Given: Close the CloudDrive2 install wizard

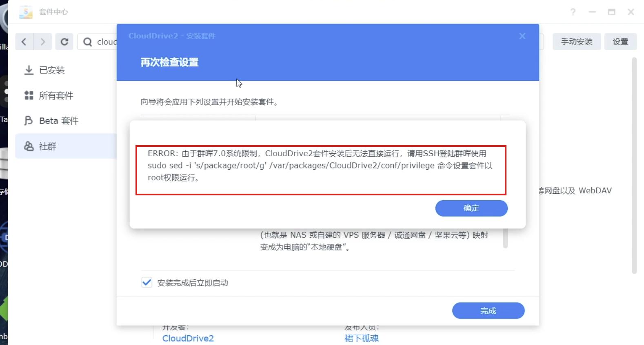Looking at the screenshot, I should (522, 36).
